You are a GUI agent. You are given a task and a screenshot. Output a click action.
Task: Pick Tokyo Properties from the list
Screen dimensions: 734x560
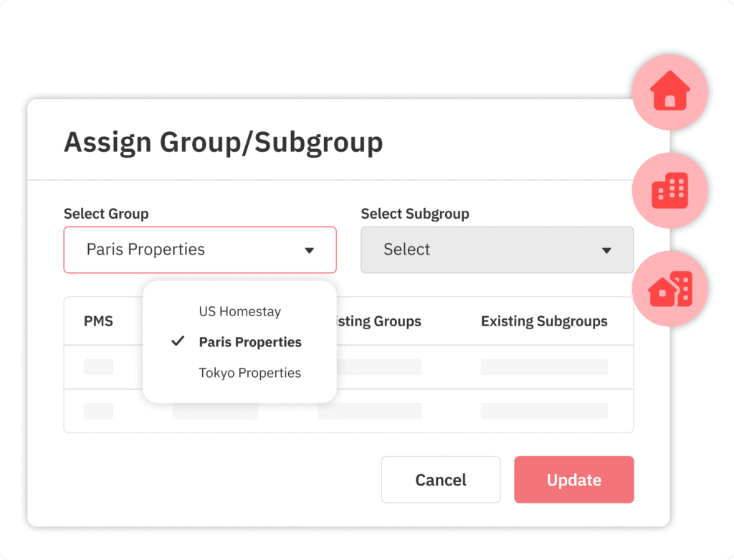(x=249, y=373)
